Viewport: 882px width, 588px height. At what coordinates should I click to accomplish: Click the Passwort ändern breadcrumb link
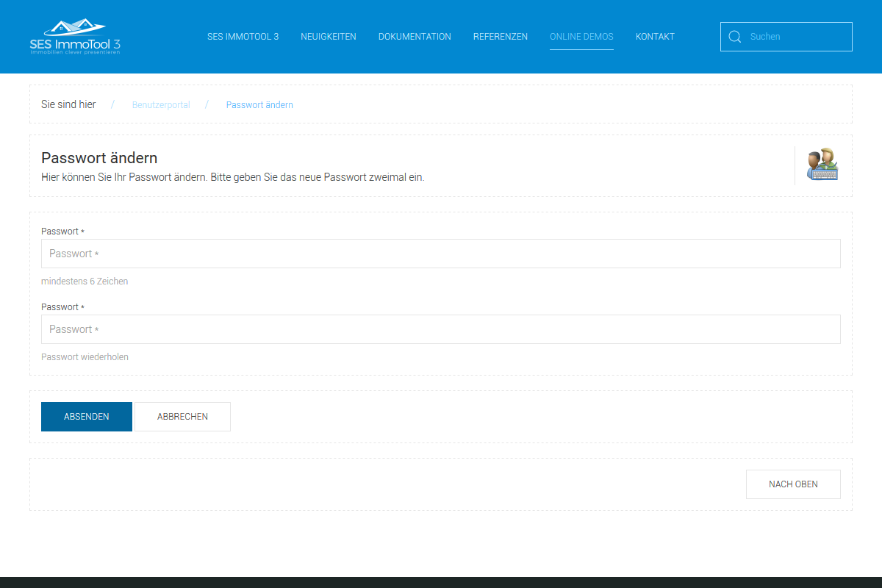(x=259, y=105)
